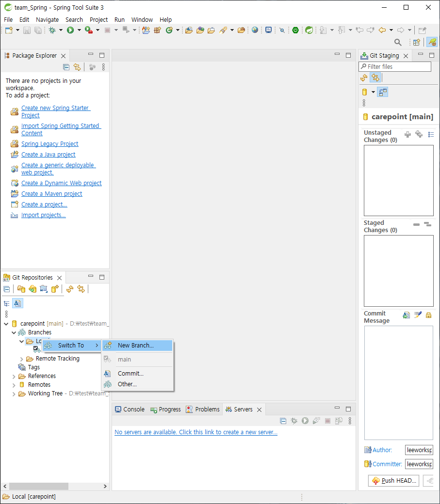Click Create new Spring Starter Project link
Image resolution: width=440 pixels, height=504 pixels.
[x=56, y=111]
